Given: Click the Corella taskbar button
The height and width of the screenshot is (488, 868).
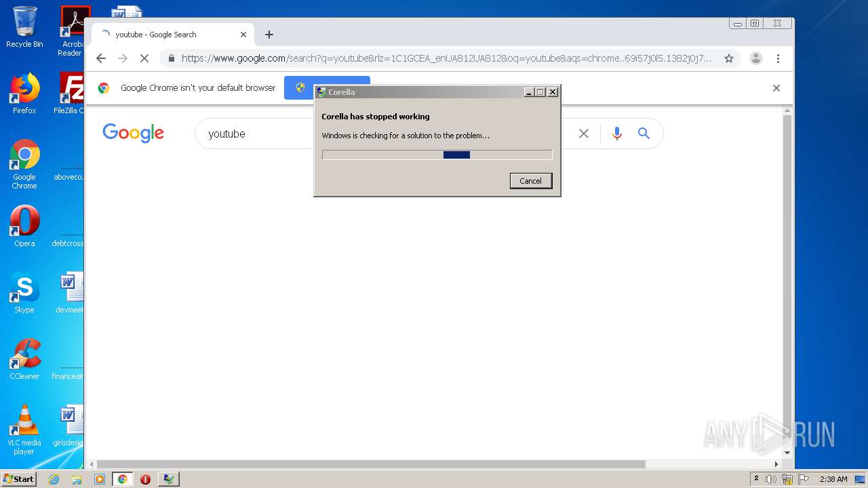Looking at the screenshot, I should pyautogui.click(x=168, y=479).
